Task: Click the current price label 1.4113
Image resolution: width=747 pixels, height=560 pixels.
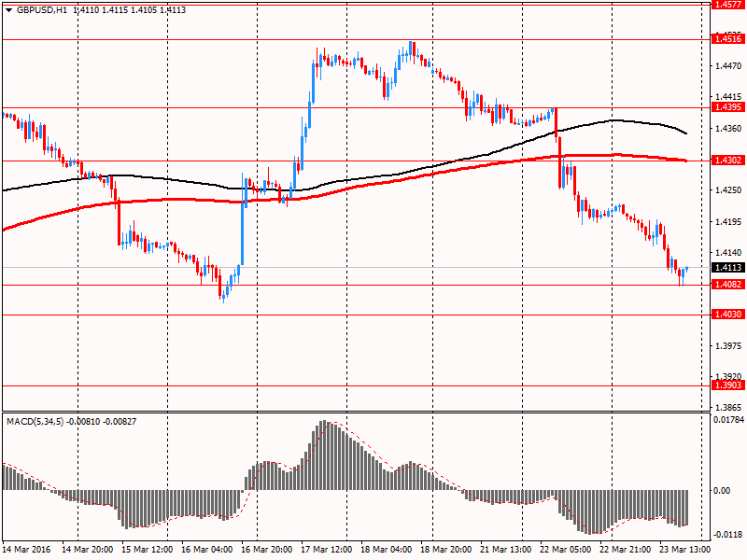Action: pos(728,268)
